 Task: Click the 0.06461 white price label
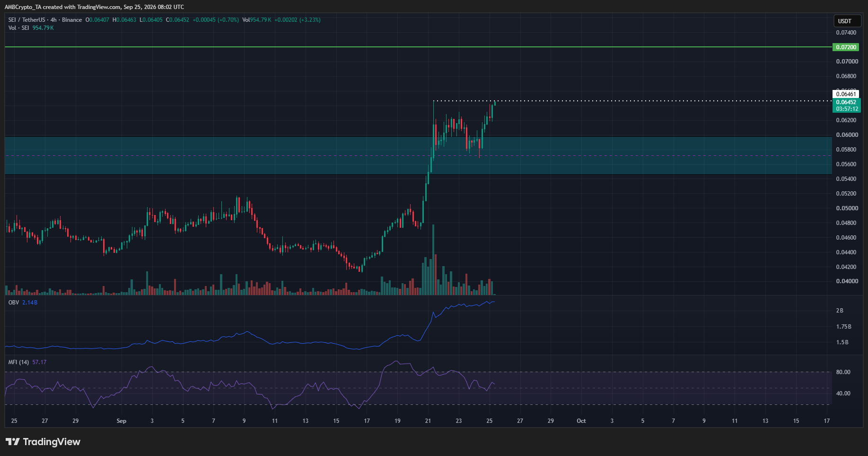coord(846,94)
